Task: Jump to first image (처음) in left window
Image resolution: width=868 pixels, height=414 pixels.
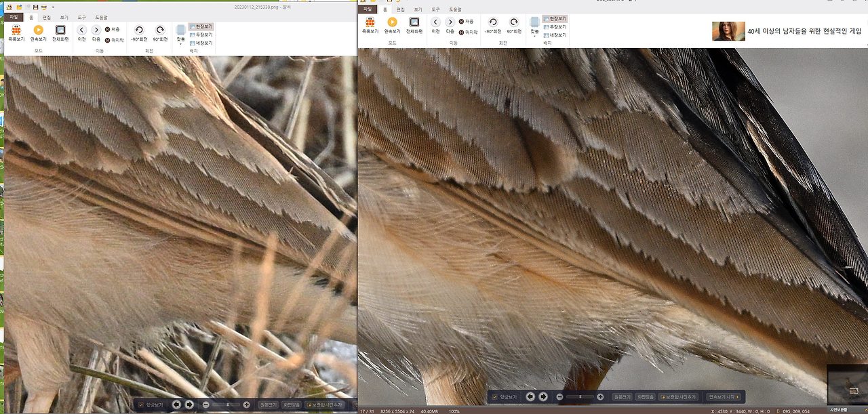Action: (x=113, y=29)
